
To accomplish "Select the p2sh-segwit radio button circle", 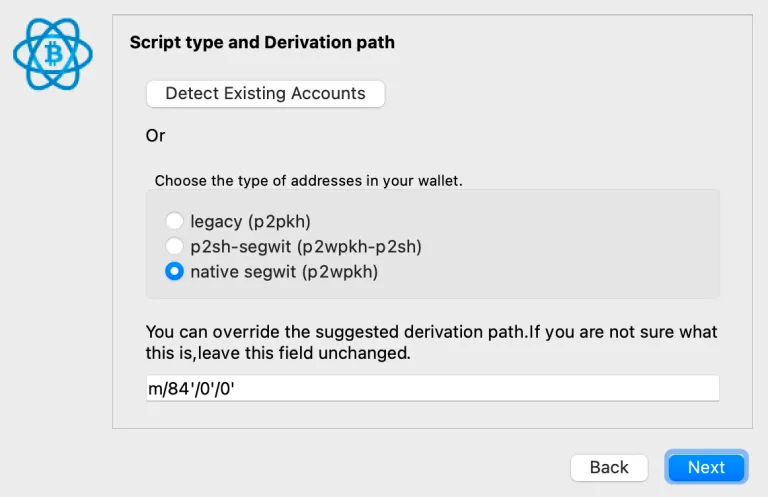I will tap(174, 246).
